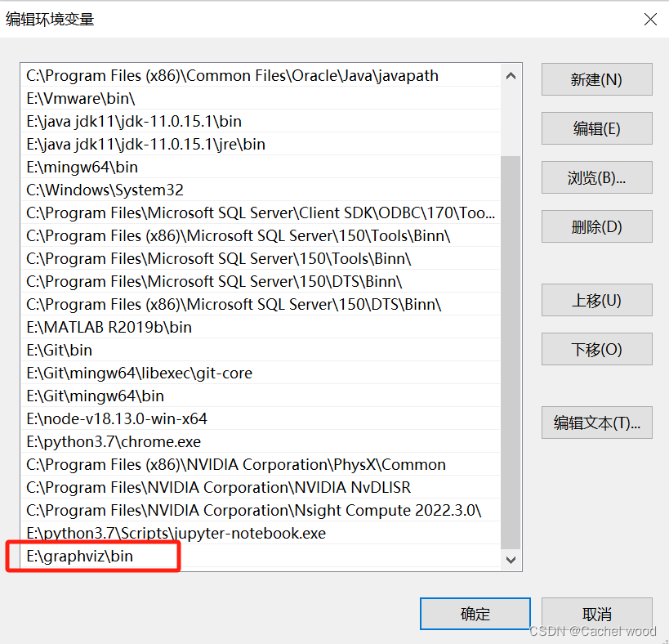Image resolution: width=669 pixels, height=644 pixels.
Task: Click the 编辑(E) button
Action: point(596,128)
